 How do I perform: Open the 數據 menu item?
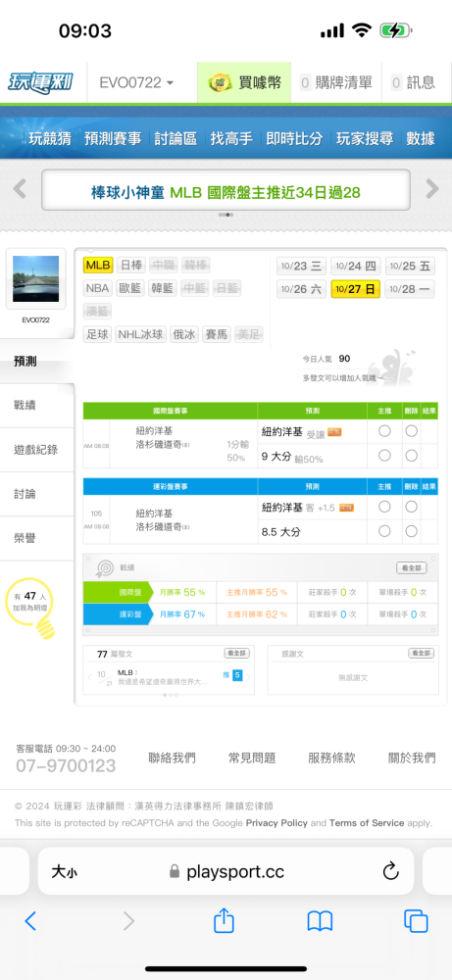421,139
